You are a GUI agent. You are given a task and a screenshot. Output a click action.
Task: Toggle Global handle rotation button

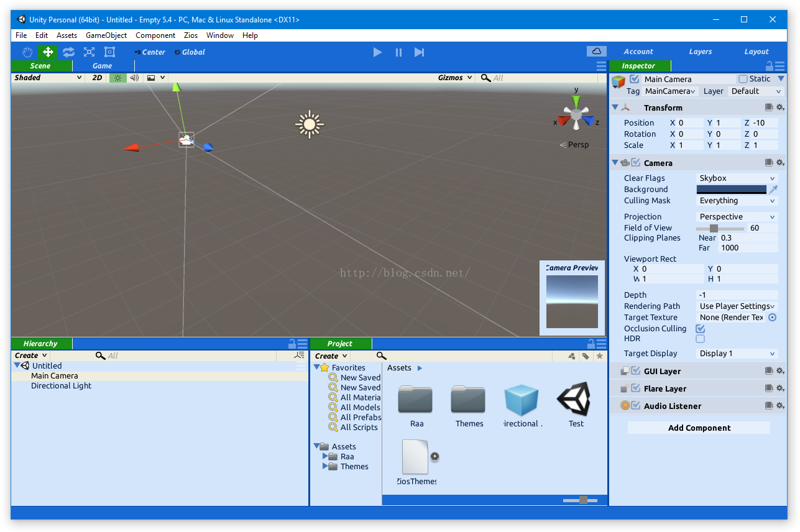pyautogui.click(x=190, y=52)
